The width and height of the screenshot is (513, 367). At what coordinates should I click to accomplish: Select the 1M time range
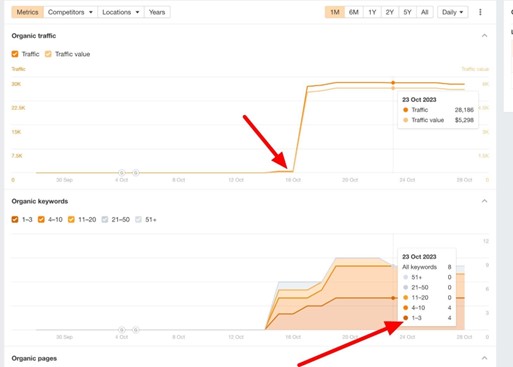pos(335,12)
